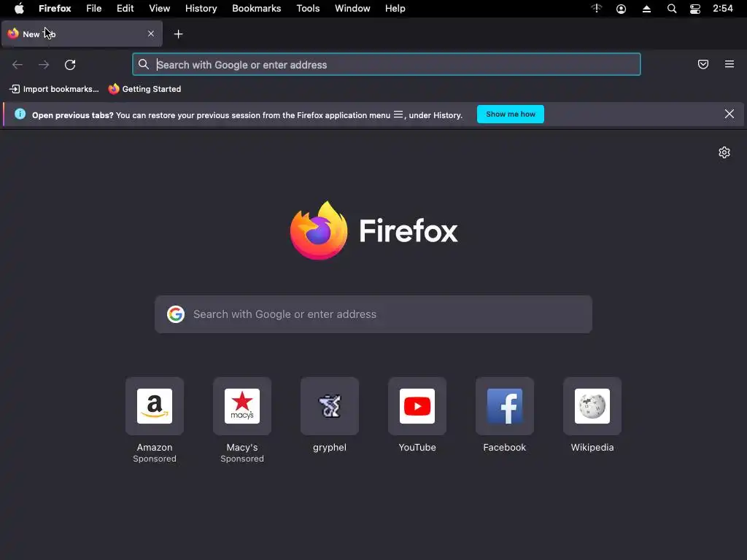Open the Firefox application menu in menu bar

click(55, 9)
